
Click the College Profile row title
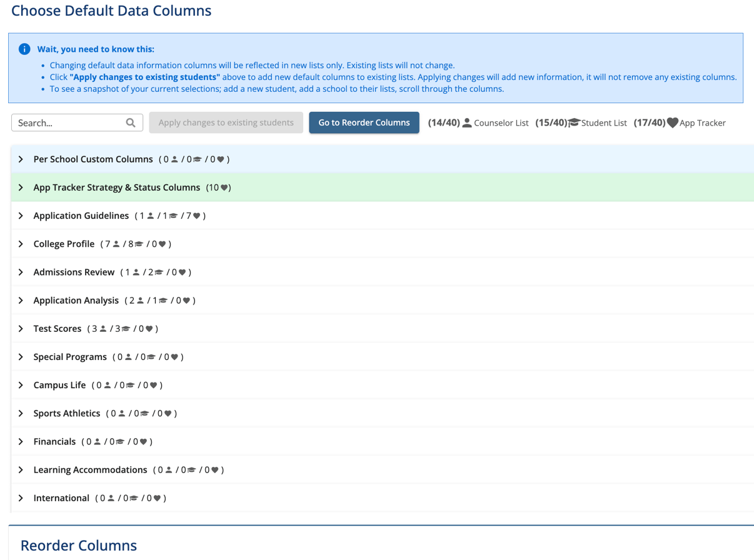pyautogui.click(x=64, y=244)
